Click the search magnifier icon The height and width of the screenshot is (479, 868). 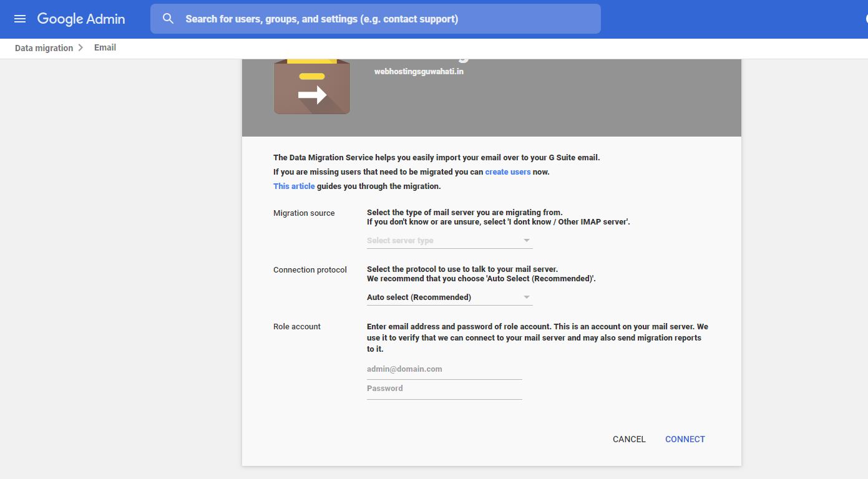pyautogui.click(x=168, y=19)
